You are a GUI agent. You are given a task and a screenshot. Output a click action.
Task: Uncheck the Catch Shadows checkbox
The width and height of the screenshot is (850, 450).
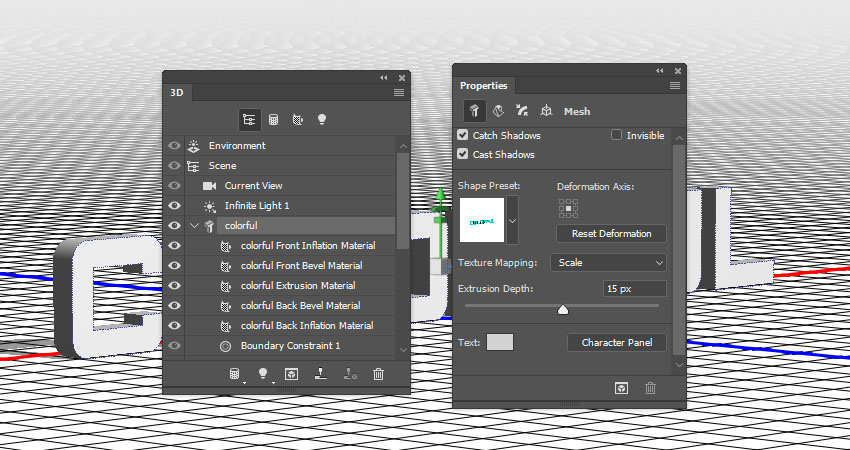click(x=463, y=135)
